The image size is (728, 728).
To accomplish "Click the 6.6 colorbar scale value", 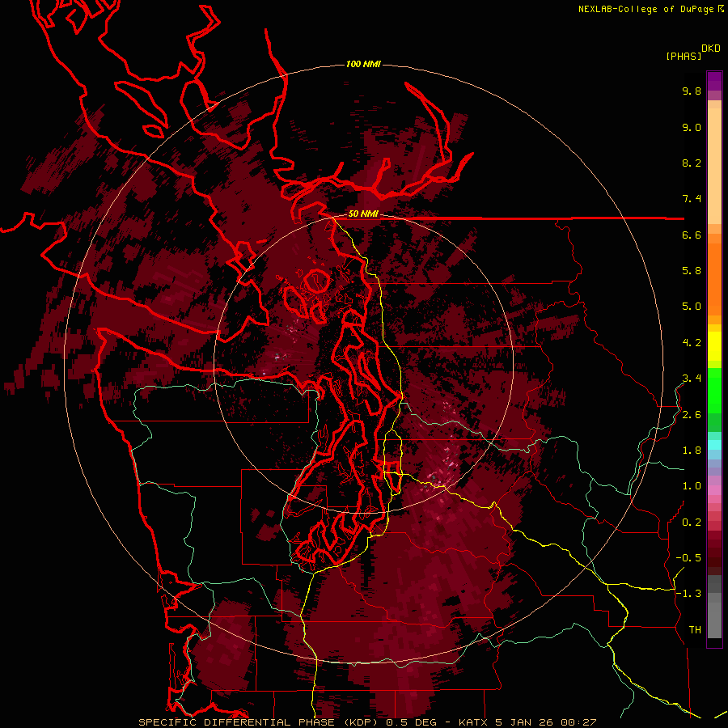I will (692, 235).
